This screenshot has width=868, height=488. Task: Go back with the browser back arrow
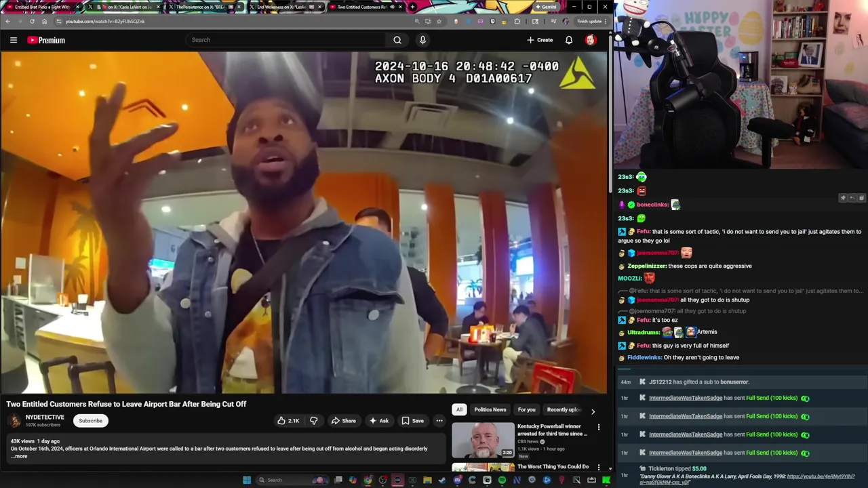coord(7,21)
